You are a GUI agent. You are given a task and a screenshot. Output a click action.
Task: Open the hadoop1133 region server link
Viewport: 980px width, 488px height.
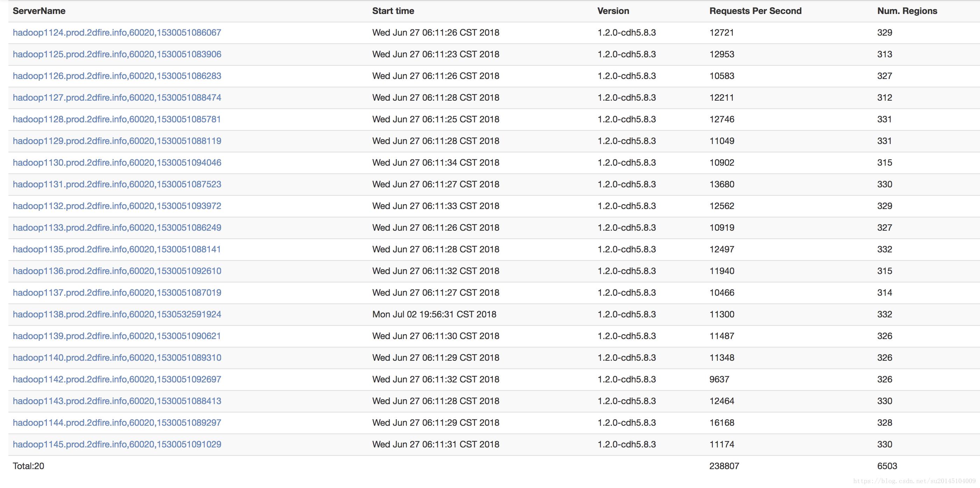(x=117, y=228)
